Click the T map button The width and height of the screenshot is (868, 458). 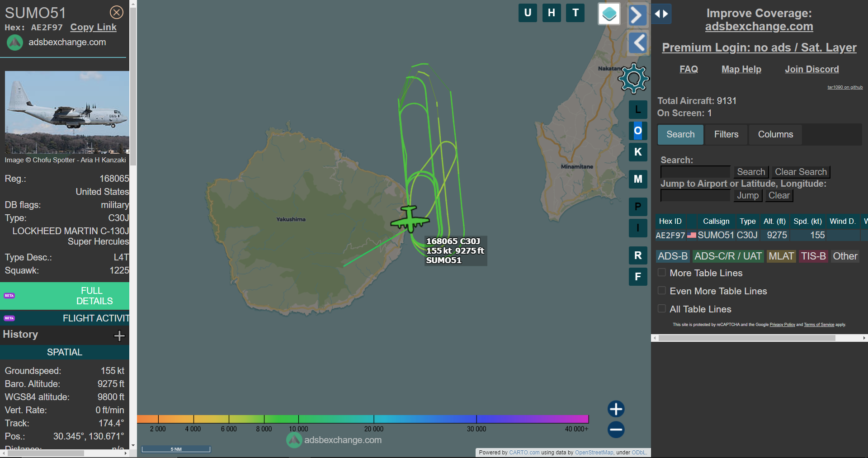click(576, 13)
